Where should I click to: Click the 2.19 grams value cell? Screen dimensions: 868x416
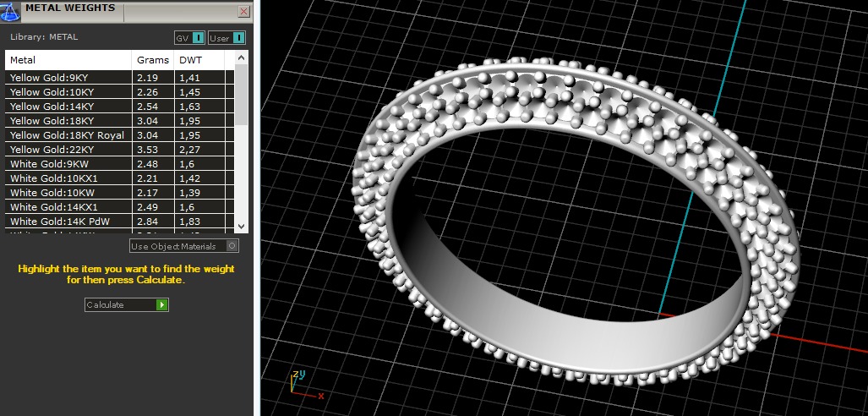point(153,78)
